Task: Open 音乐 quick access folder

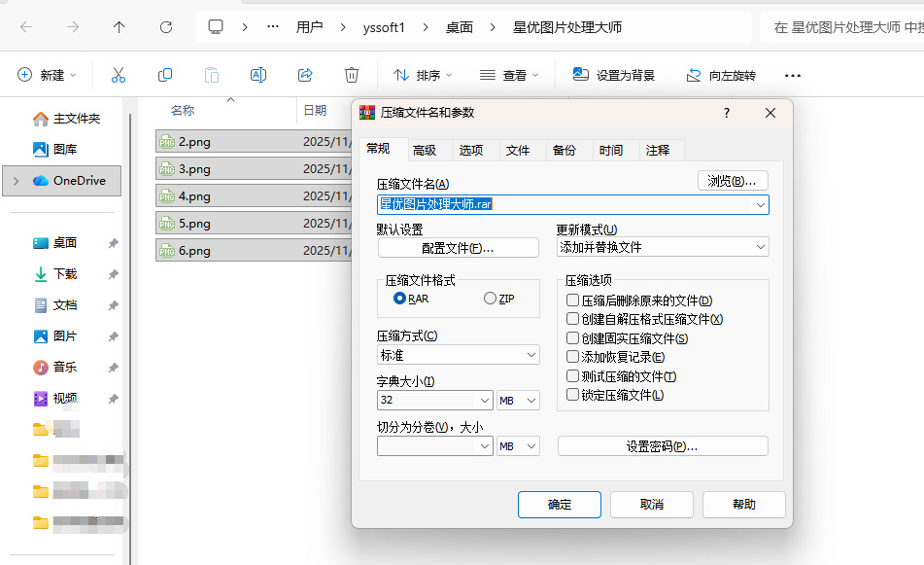Action: [54, 368]
